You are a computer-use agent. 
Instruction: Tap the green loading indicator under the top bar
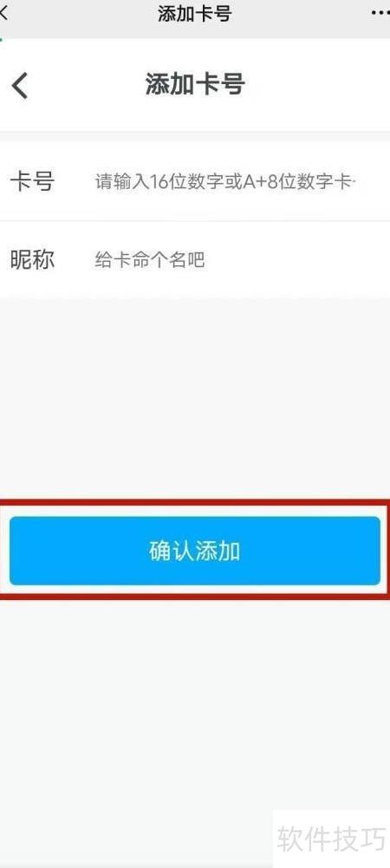[1, 40]
